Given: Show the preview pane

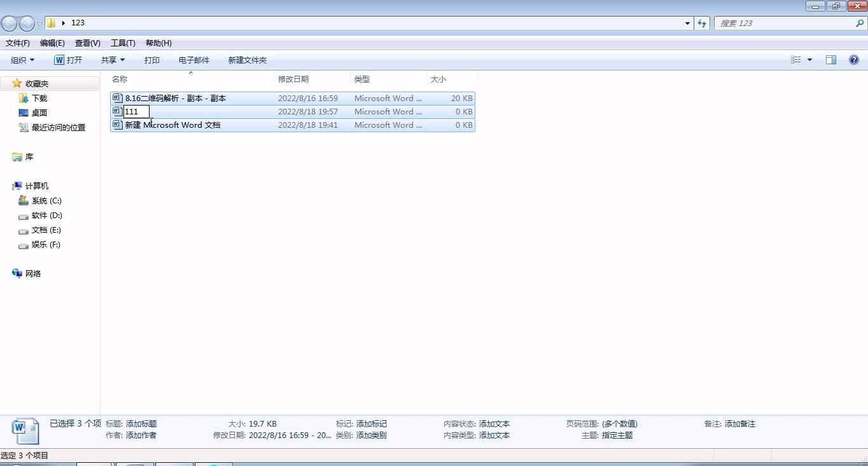Looking at the screenshot, I should (x=831, y=60).
